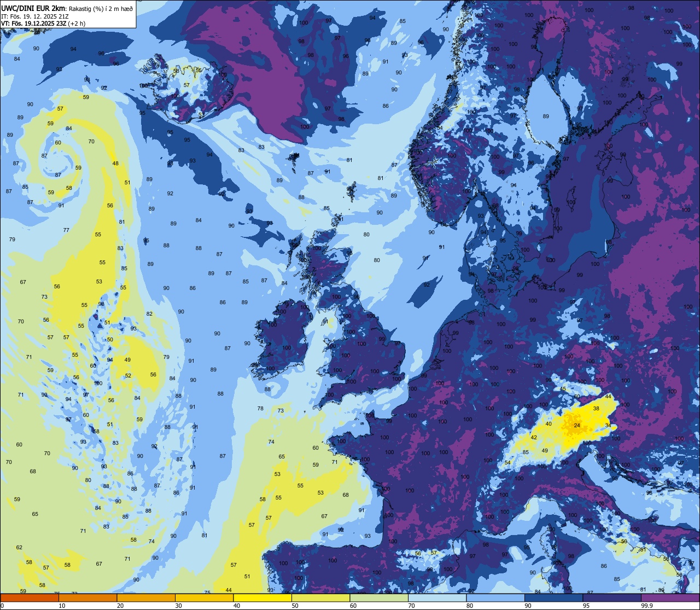The width and height of the screenshot is (700, 610).
Task: Click the '24' humidity value over the Alps
Action: pyautogui.click(x=576, y=425)
